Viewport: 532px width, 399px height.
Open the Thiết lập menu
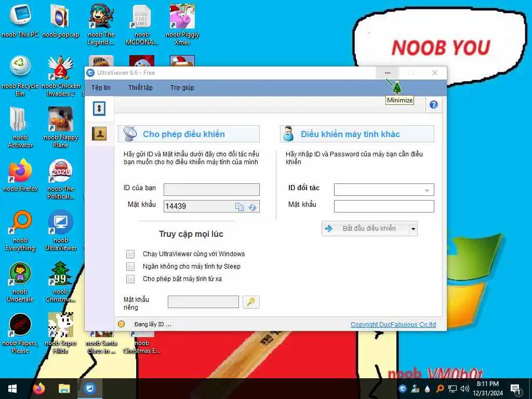click(x=140, y=87)
